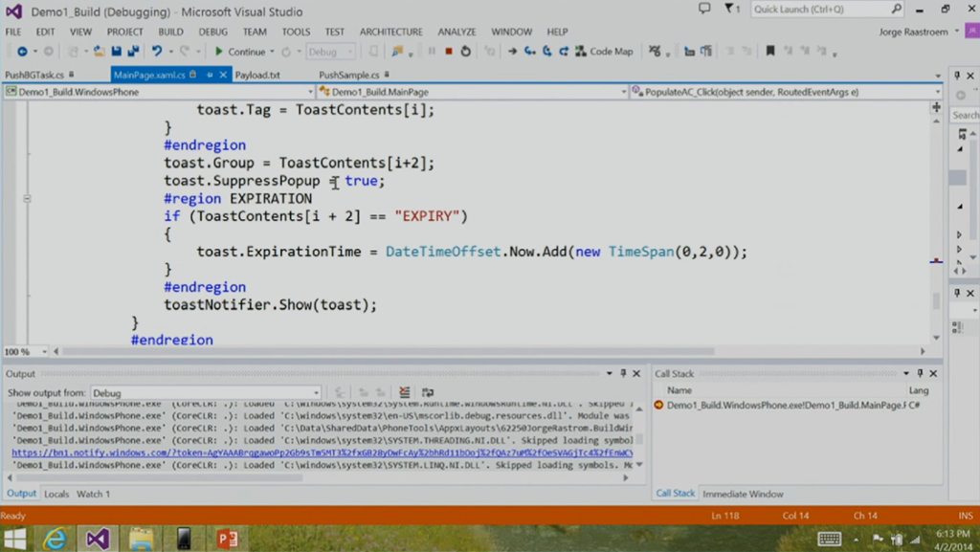Viewport: 980px width, 552px height.
Task: Open the FILE menu
Action: [13, 32]
